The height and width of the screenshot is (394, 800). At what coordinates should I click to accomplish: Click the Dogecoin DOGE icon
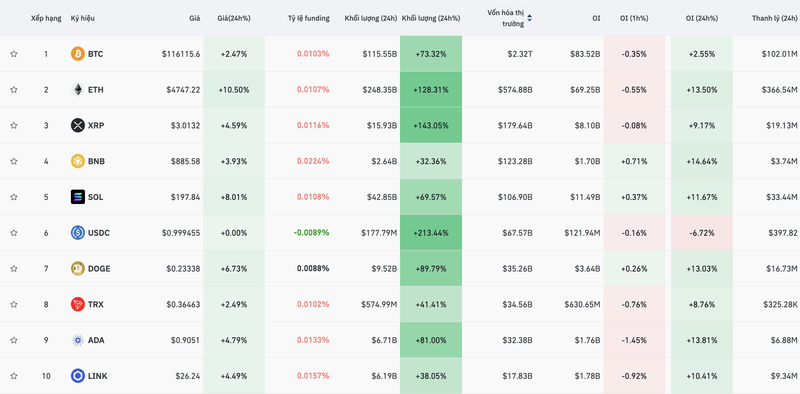(x=78, y=268)
